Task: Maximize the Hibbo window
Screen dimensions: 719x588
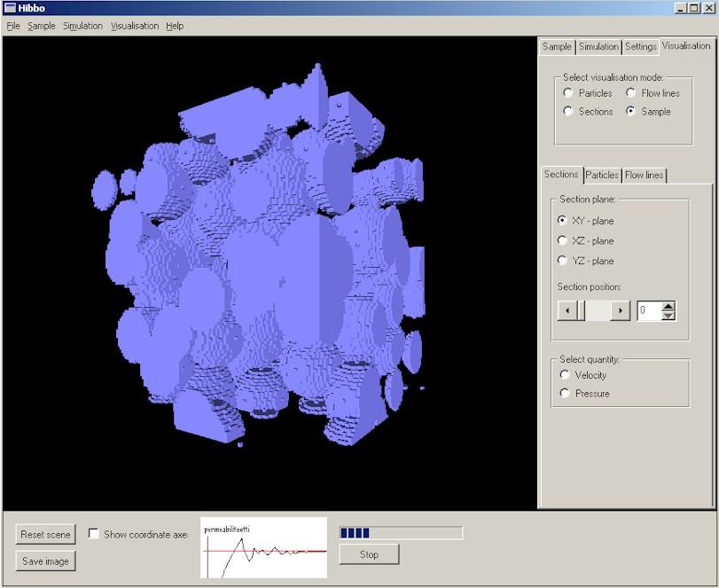Action: [694, 8]
